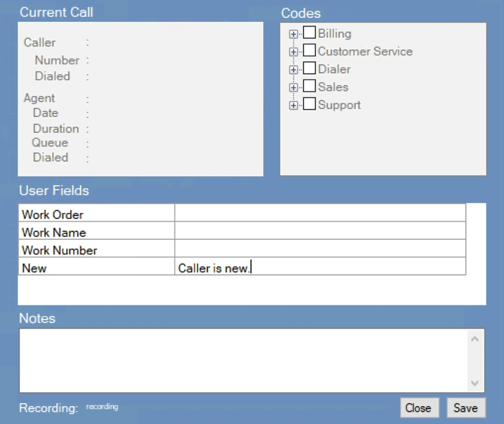
Task: Click the 'Duration' label
Action: click(56, 129)
